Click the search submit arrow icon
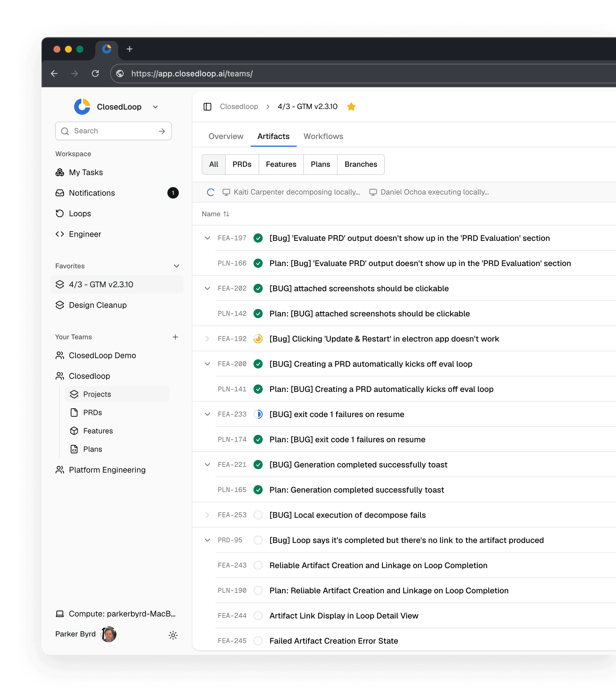This screenshot has height=692, width=616. click(162, 131)
